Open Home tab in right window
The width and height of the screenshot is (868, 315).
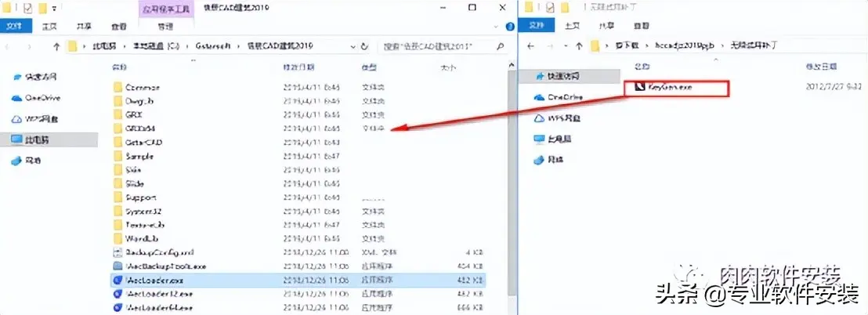pos(572,25)
